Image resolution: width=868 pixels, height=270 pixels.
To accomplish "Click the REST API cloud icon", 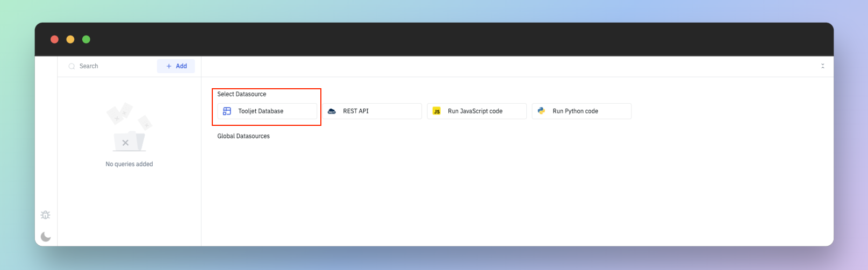I will (332, 111).
